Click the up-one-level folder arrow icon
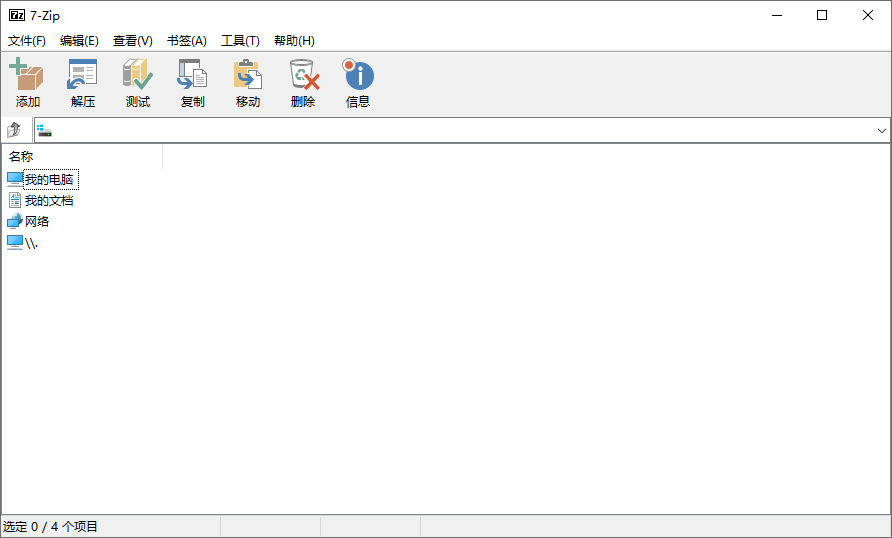 14,130
